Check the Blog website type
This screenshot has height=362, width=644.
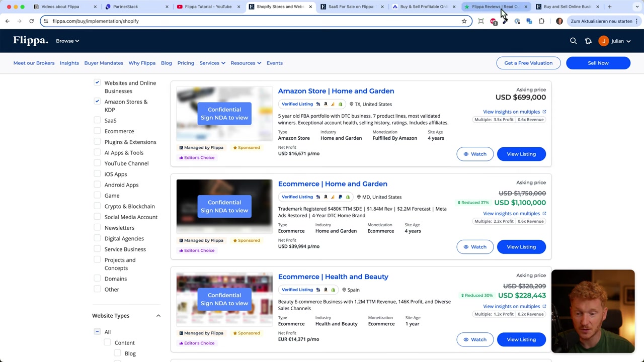pos(117,353)
